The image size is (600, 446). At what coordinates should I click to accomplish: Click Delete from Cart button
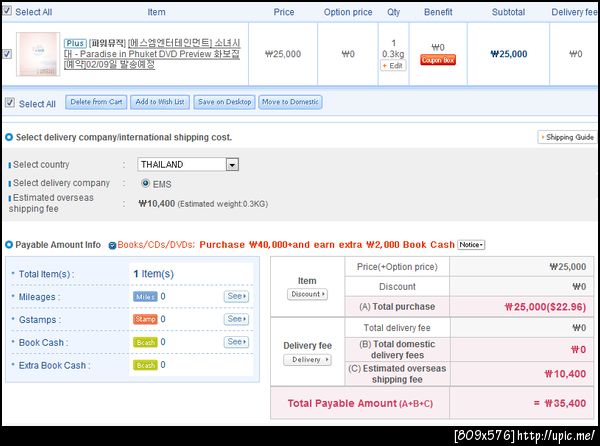click(x=96, y=102)
